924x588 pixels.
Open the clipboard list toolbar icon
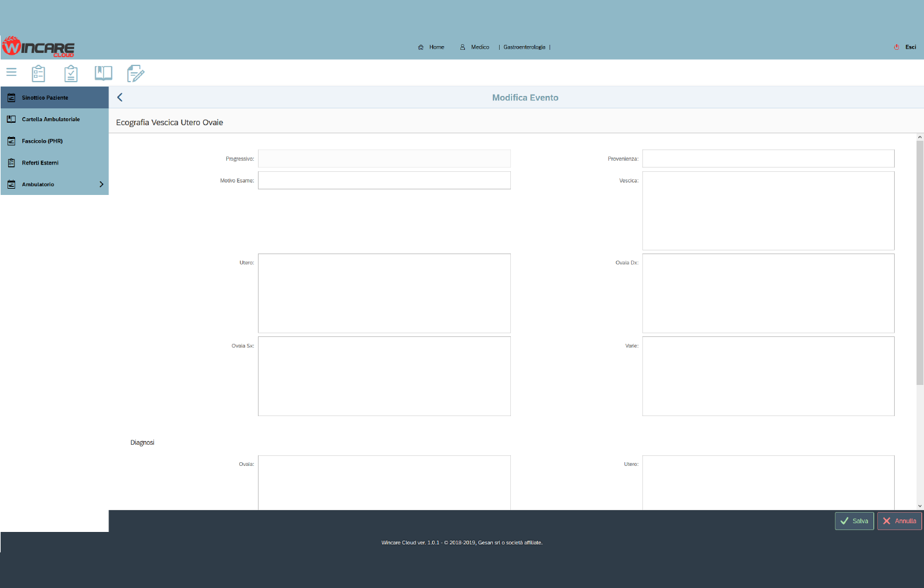pos(39,73)
